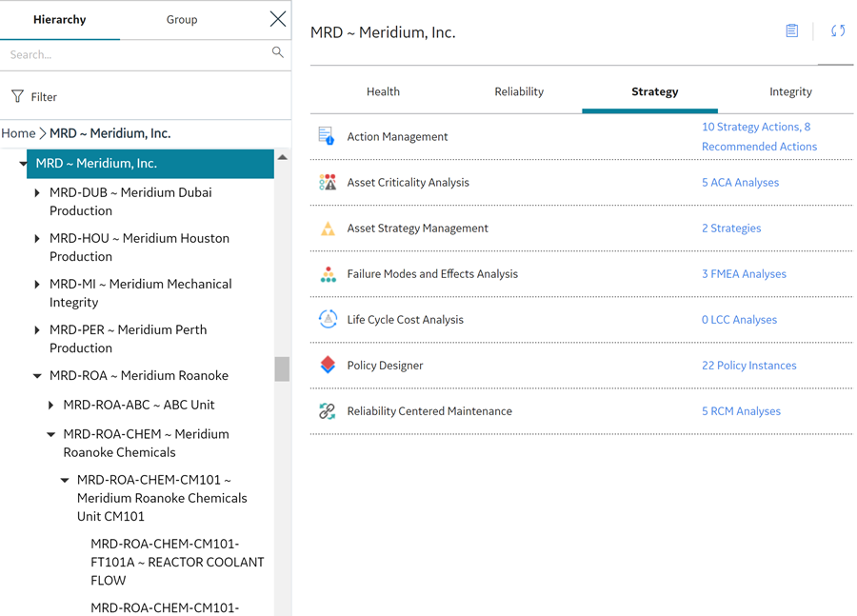Click the Life Cycle Cost Analysis label
857x616 pixels.
click(405, 320)
